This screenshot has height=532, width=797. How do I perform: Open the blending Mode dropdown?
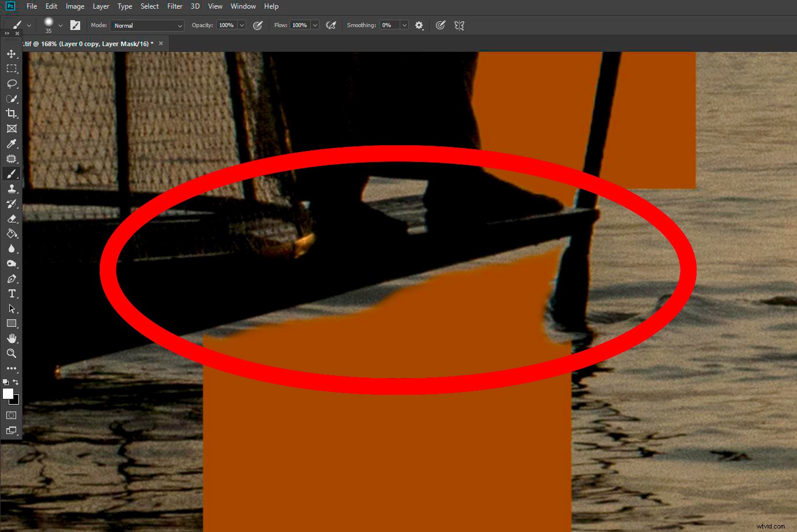[x=146, y=25]
